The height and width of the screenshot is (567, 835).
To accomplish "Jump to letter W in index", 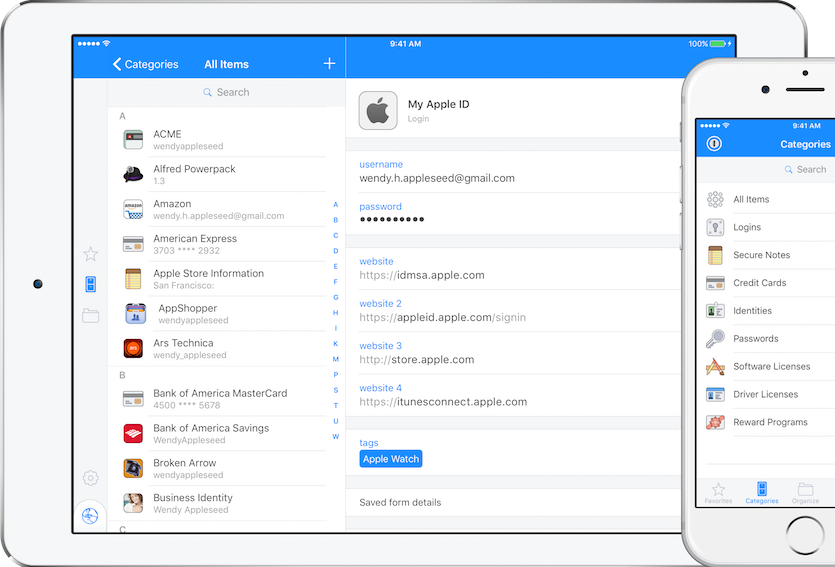I will tap(335, 437).
